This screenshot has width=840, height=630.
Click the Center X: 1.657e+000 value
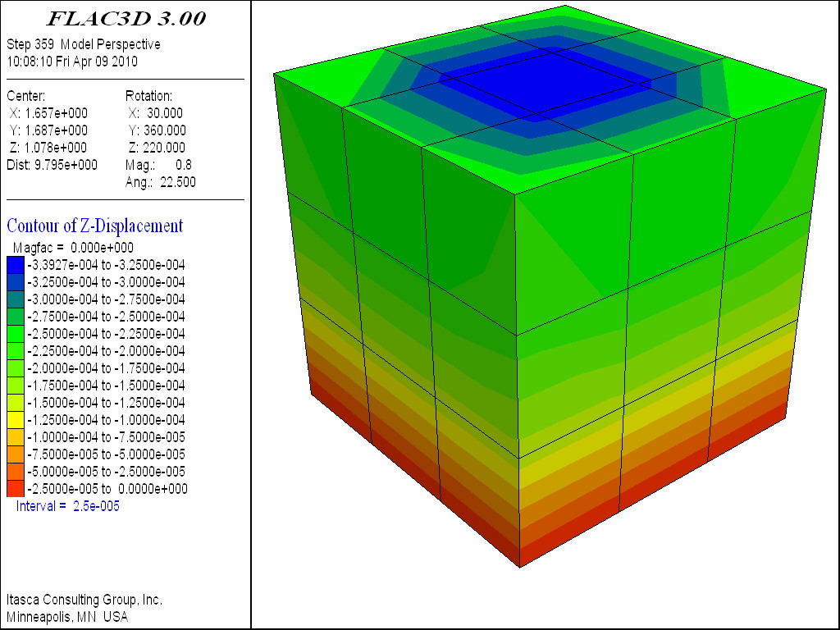[x=50, y=113]
